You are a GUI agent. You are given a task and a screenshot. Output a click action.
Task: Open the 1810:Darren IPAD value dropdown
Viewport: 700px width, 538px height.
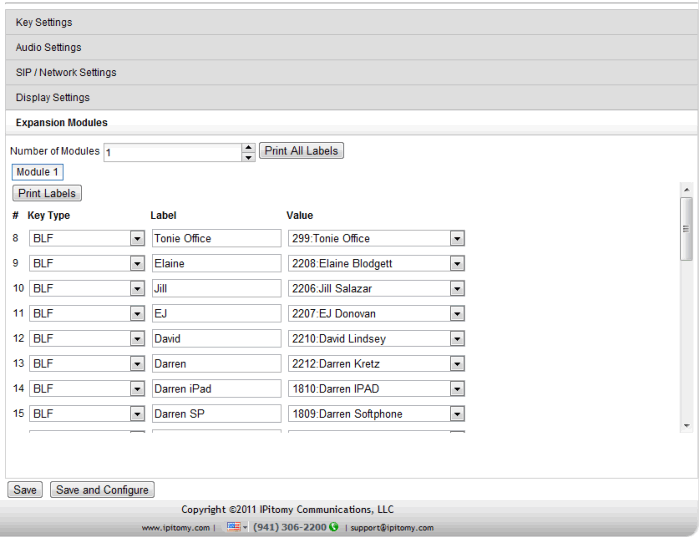point(376,388)
